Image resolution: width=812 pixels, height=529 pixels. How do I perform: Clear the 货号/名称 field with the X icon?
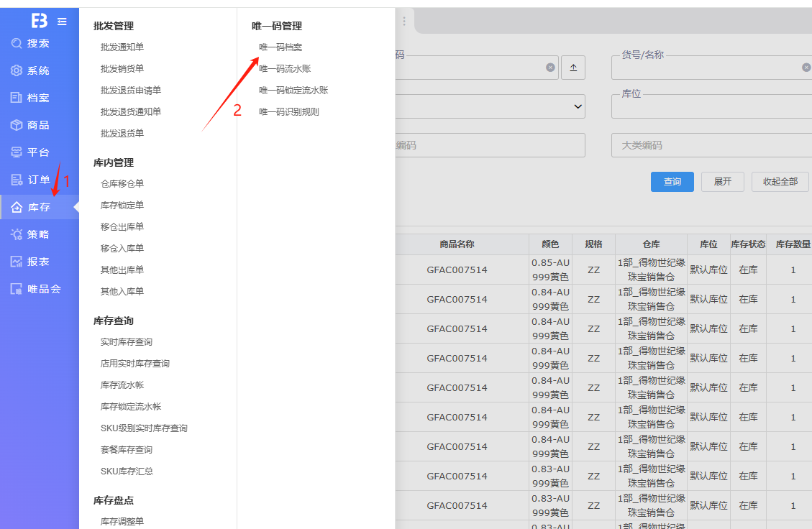coord(806,68)
